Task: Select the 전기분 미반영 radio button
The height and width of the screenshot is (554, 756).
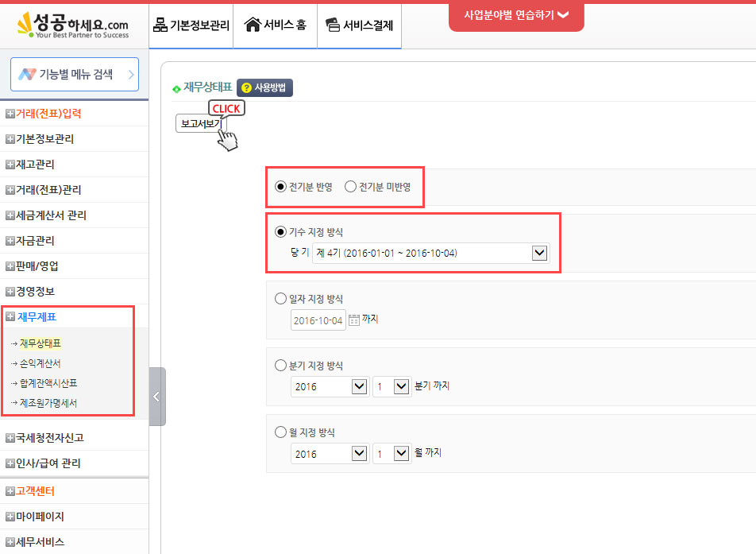Action: click(x=350, y=187)
